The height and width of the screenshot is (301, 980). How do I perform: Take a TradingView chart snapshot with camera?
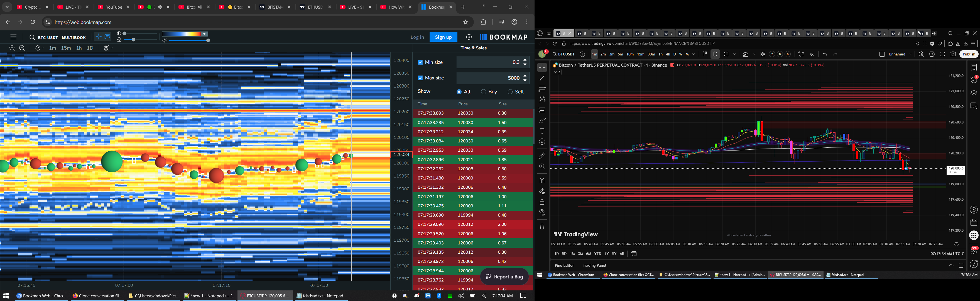(x=953, y=54)
